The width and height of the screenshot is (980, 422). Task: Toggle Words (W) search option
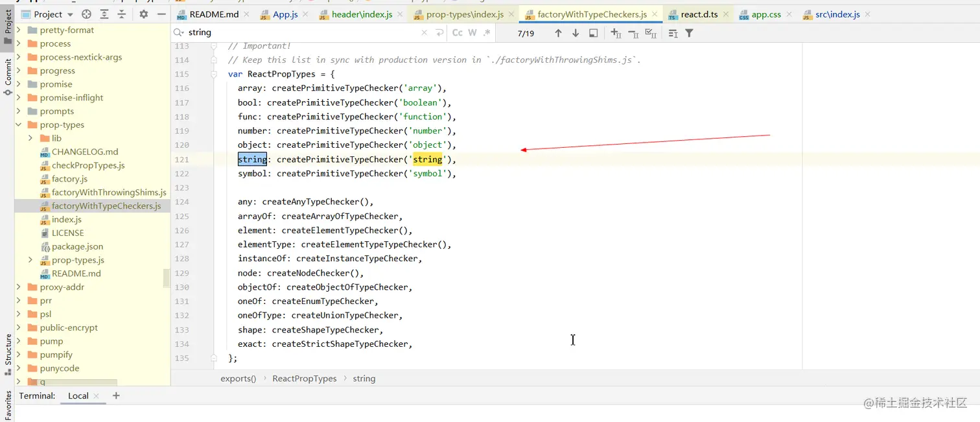coord(472,32)
